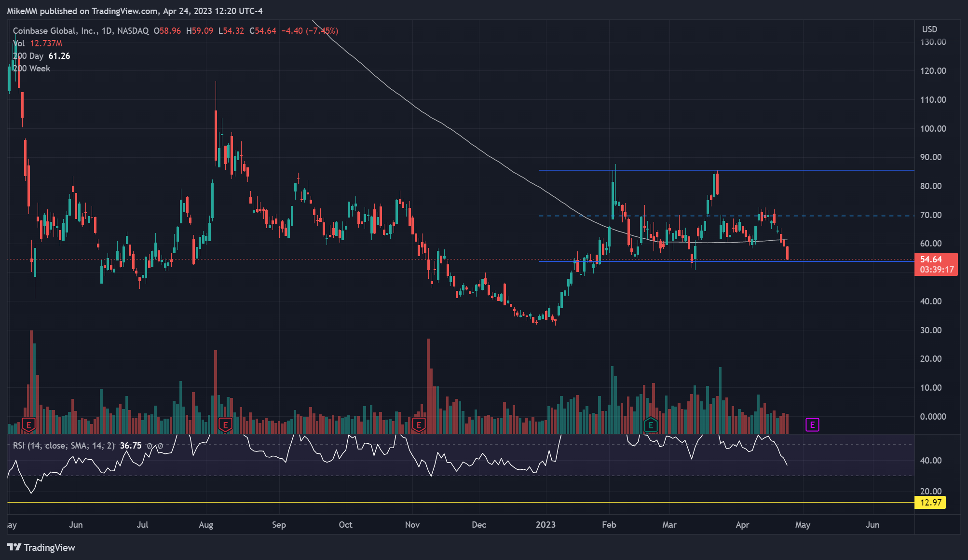Click the MikeMM published on TradingView header text

pos(135,11)
